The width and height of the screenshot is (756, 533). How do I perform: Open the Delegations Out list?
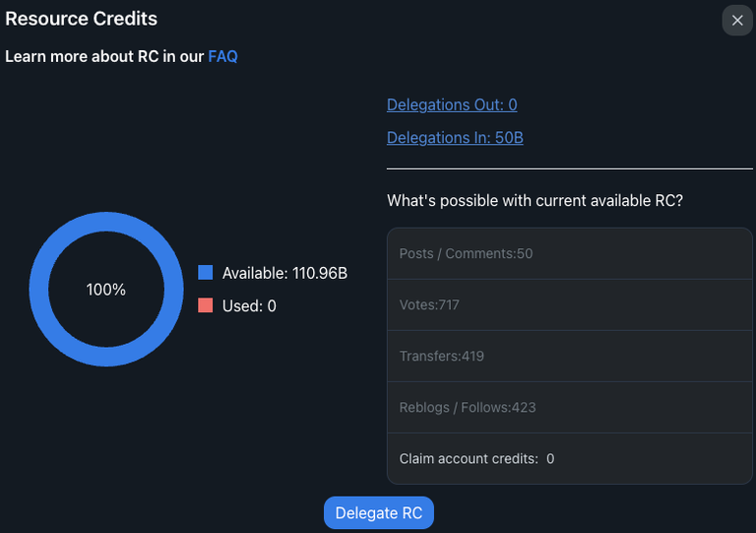coord(452,104)
